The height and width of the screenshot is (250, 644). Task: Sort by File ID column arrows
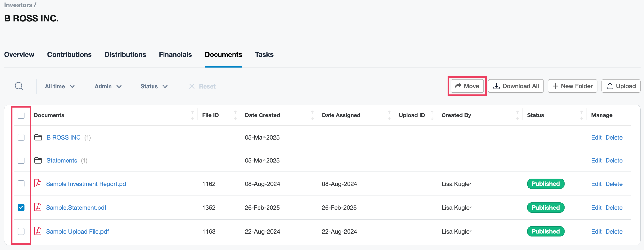pos(235,115)
